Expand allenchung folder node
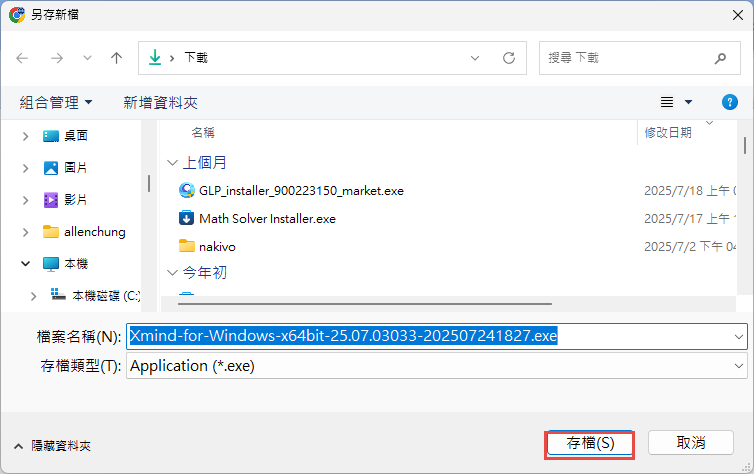Image resolution: width=754 pixels, height=474 pixels. (25, 233)
